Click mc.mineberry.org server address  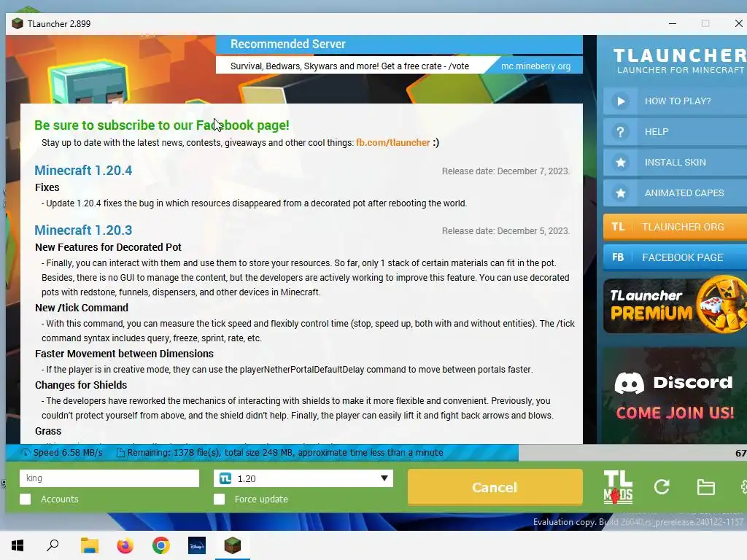pos(535,66)
